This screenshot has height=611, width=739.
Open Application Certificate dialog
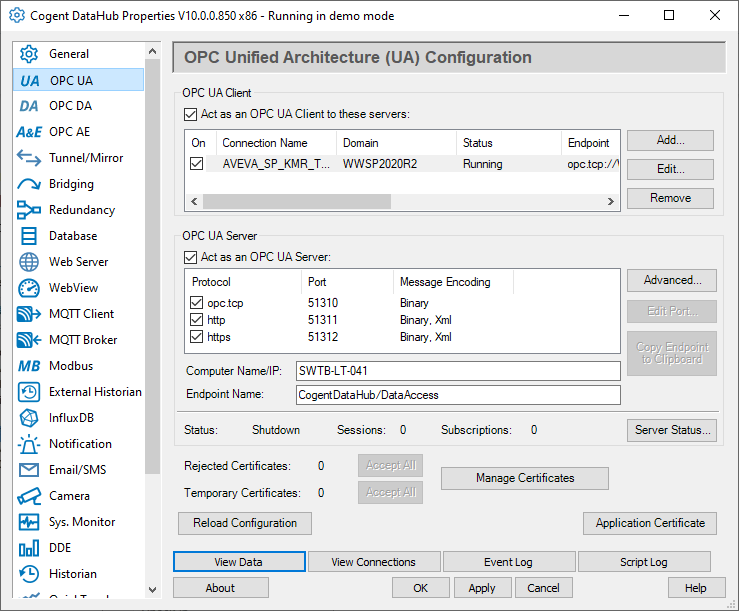[x=649, y=523]
